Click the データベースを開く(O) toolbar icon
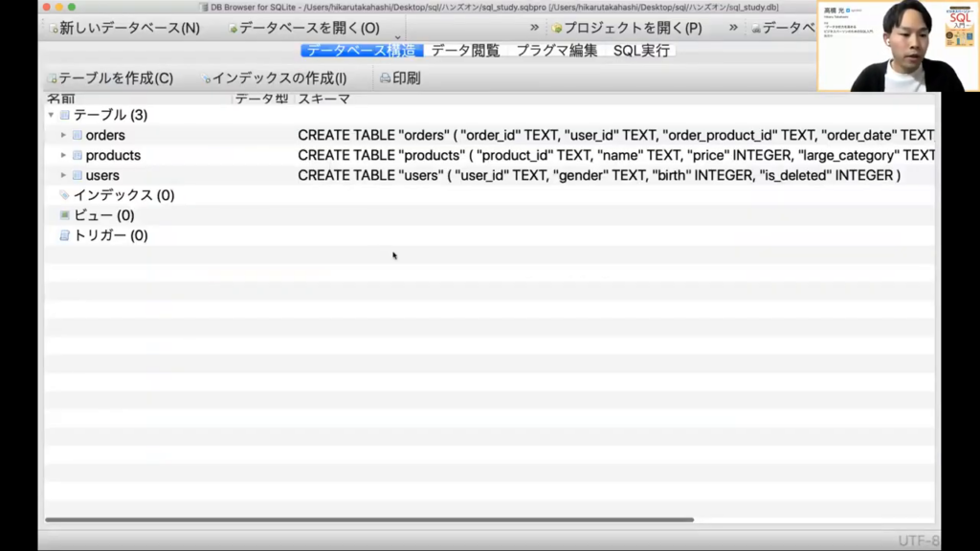Image resolution: width=980 pixels, height=551 pixels. click(x=234, y=29)
